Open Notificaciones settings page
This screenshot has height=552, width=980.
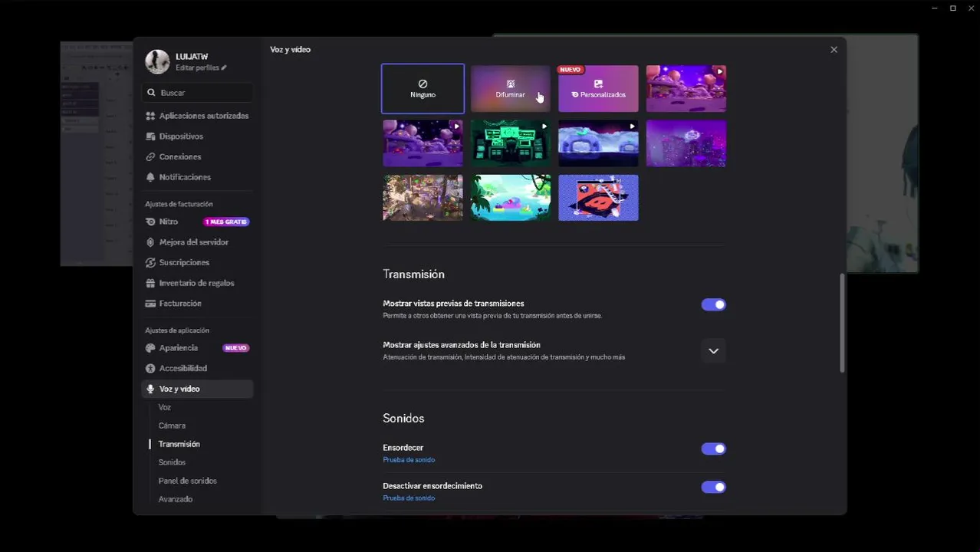tap(197, 177)
